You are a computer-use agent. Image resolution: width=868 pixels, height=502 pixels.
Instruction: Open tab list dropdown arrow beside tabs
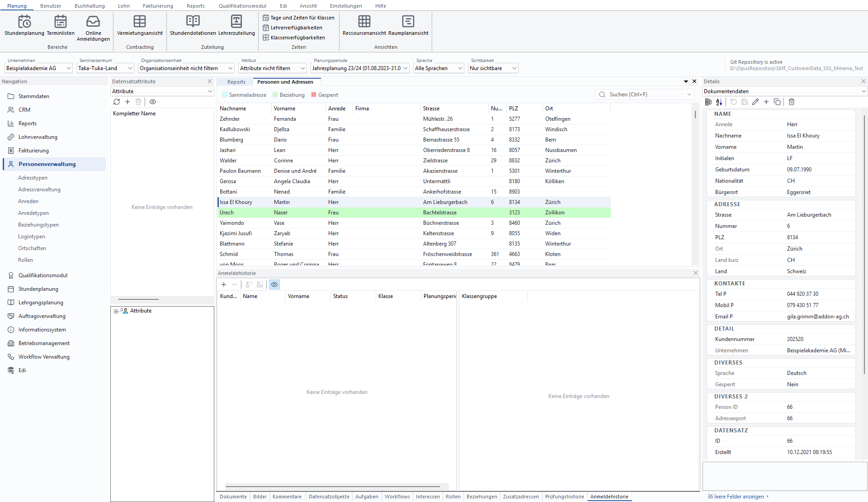click(686, 81)
